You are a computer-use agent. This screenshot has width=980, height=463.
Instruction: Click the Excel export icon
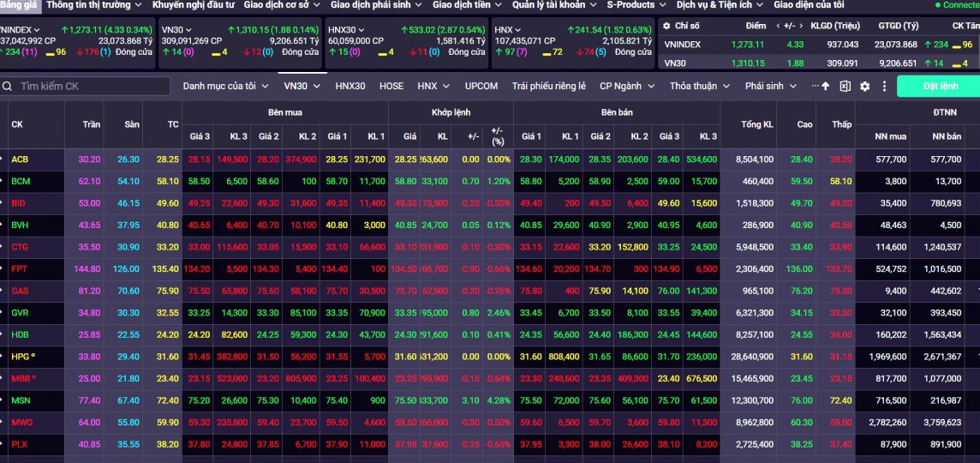click(845, 86)
